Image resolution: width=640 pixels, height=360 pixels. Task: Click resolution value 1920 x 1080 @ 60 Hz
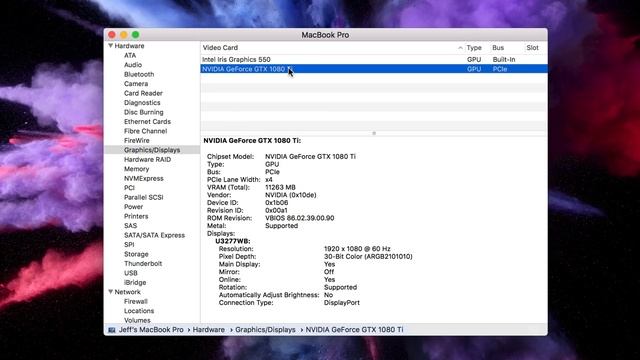(357, 249)
